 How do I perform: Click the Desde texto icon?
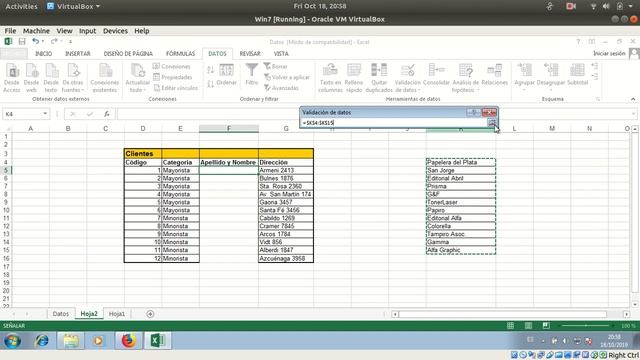[51, 78]
